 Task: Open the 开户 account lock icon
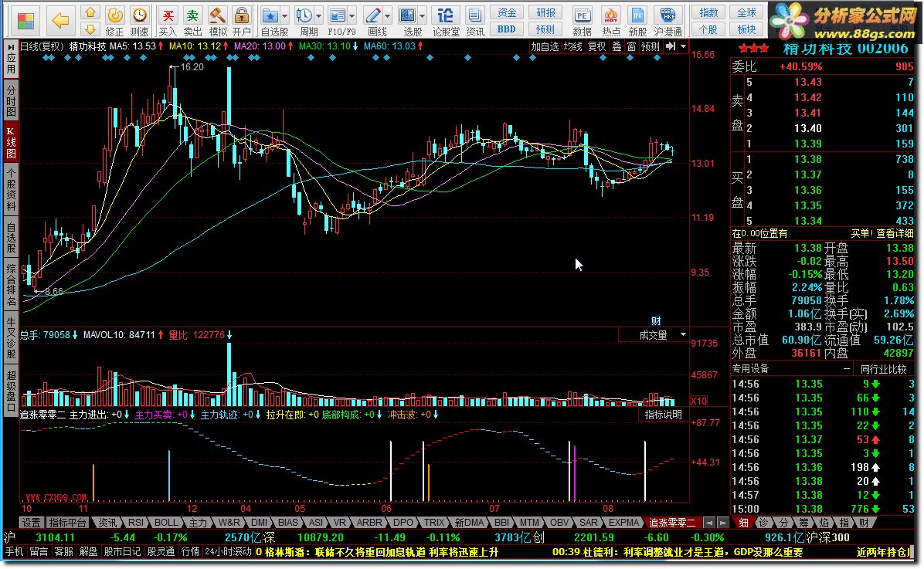point(242,21)
